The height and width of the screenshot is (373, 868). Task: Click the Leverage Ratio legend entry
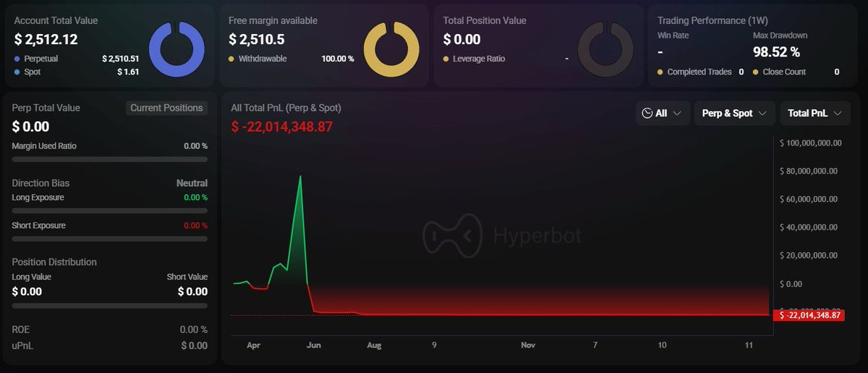tap(475, 58)
